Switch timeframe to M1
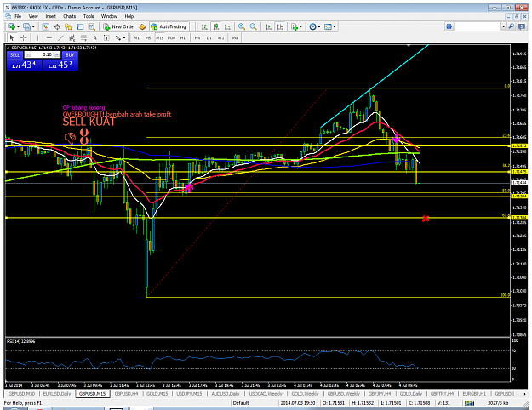This screenshot has width=532, height=410. click(136, 38)
